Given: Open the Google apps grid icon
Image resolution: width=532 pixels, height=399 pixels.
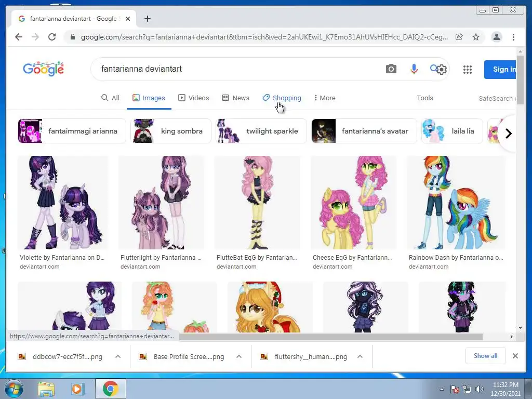Looking at the screenshot, I should (468, 70).
